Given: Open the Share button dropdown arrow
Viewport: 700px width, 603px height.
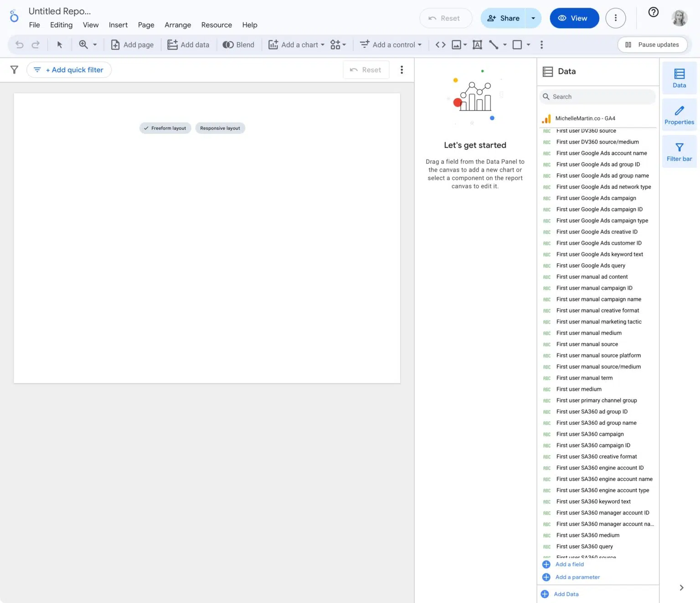Looking at the screenshot, I should tap(533, 18).
